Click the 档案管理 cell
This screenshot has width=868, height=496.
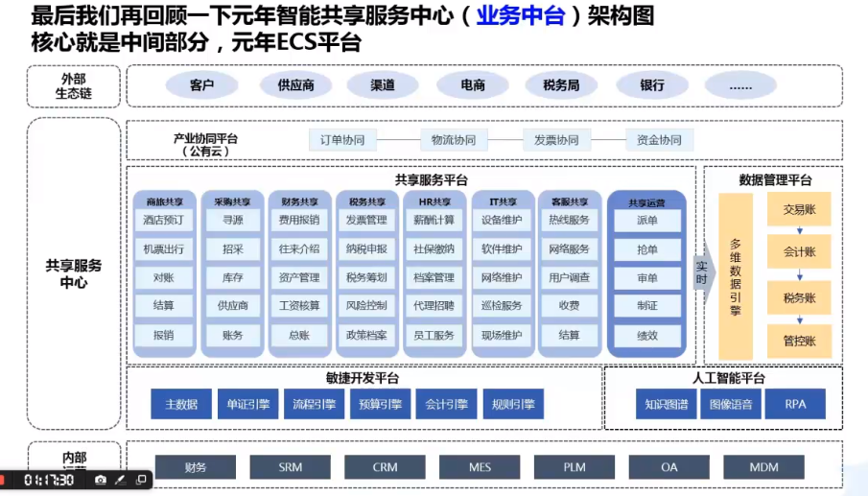click(434, 277)
